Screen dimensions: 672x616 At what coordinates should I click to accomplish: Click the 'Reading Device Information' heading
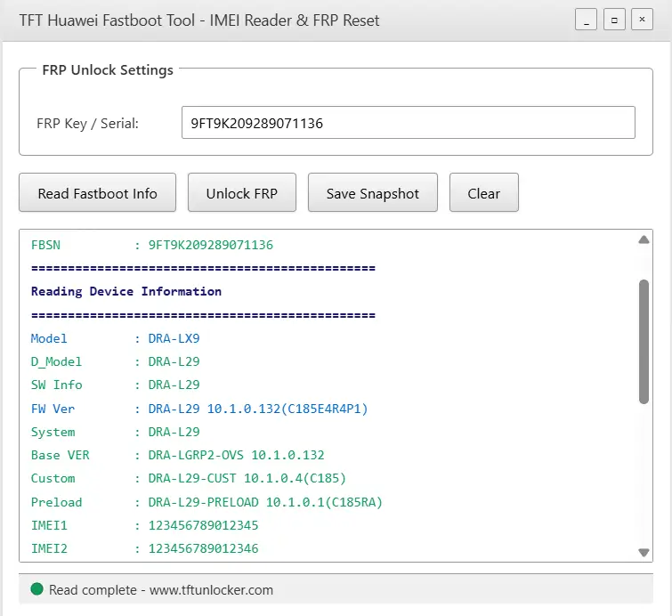pos(126,291)
